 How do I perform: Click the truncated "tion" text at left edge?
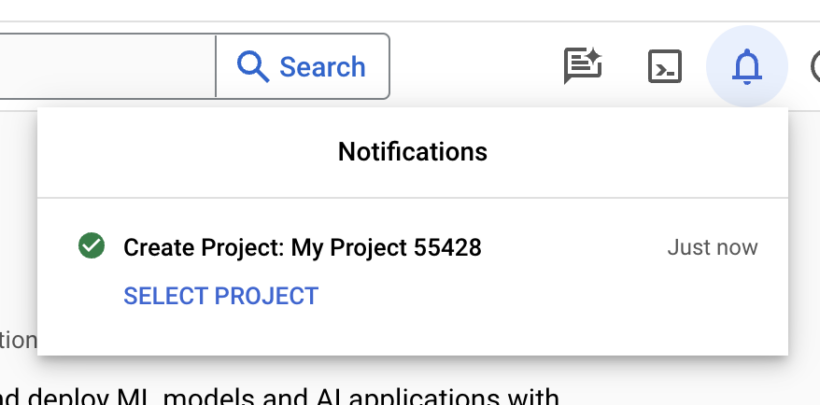pyautogui.click(x=18, y=340)
